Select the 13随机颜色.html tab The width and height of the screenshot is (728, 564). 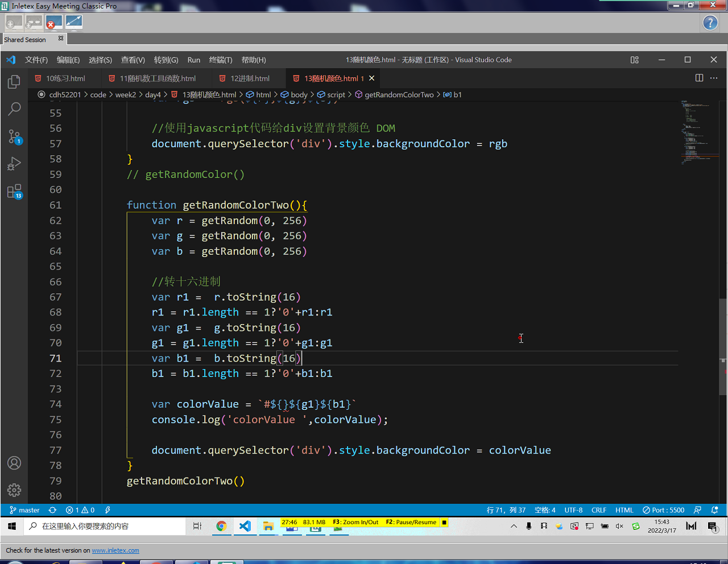click(x=333, y=78)
